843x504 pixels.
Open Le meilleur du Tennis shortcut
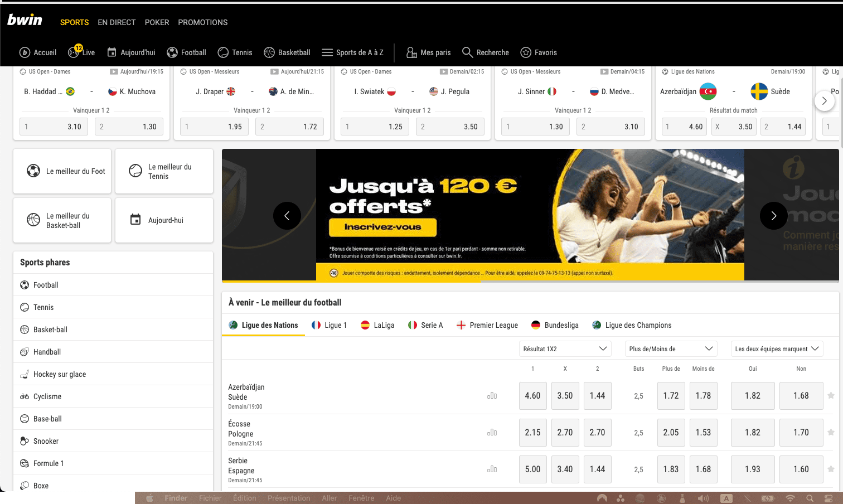[x=164, y=171]
